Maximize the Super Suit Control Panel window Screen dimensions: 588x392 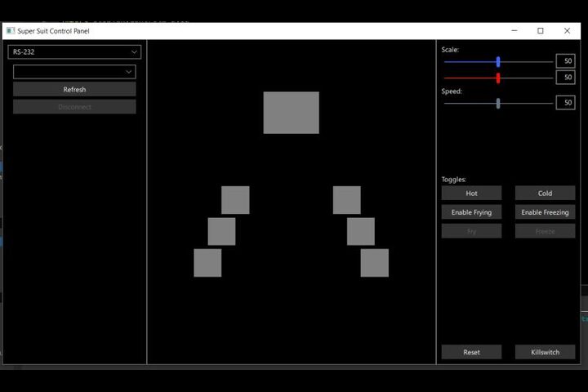coord(541,31)
